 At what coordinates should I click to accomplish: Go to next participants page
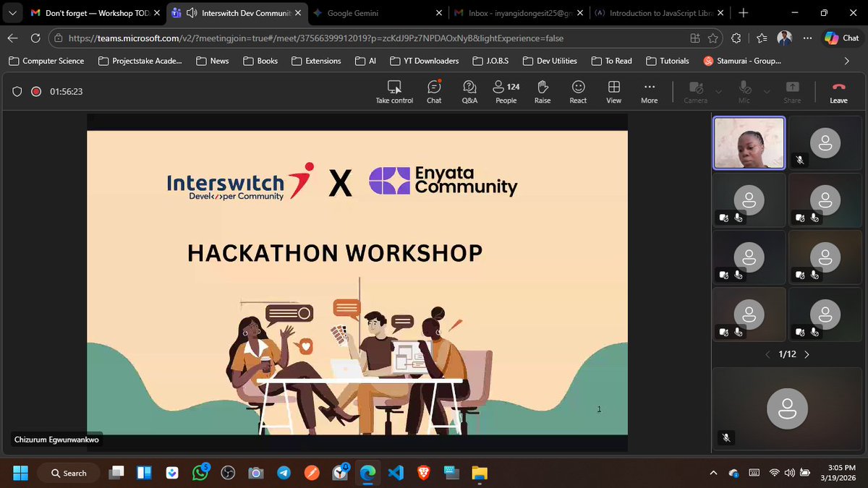(807, 354)
